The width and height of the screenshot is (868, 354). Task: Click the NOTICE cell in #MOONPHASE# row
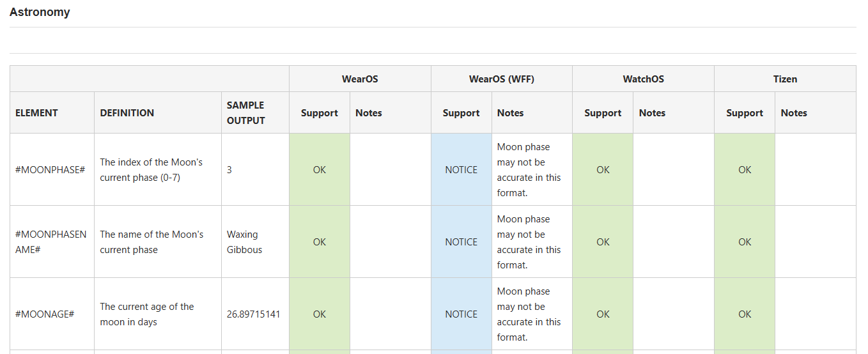click(x=461, y=169)
